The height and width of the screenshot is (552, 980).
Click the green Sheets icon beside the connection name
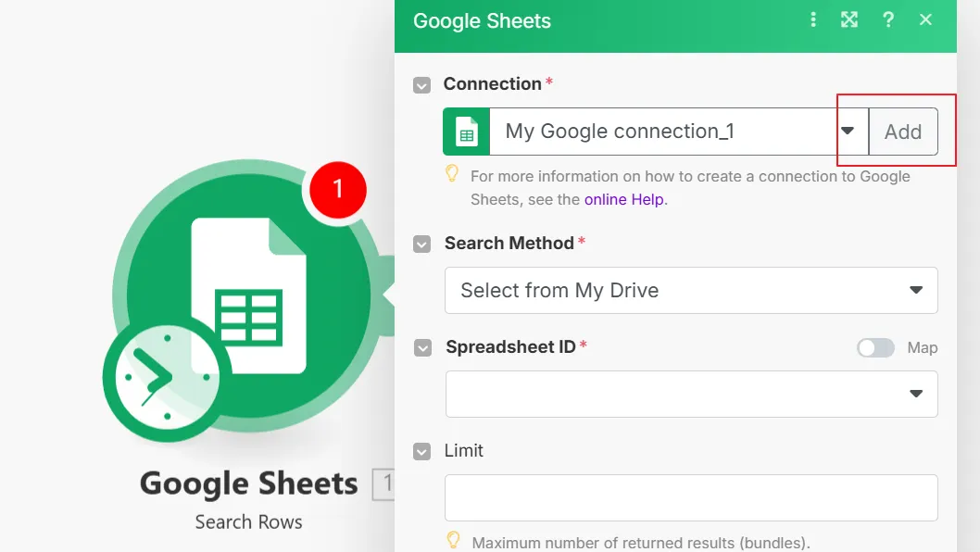466,132
